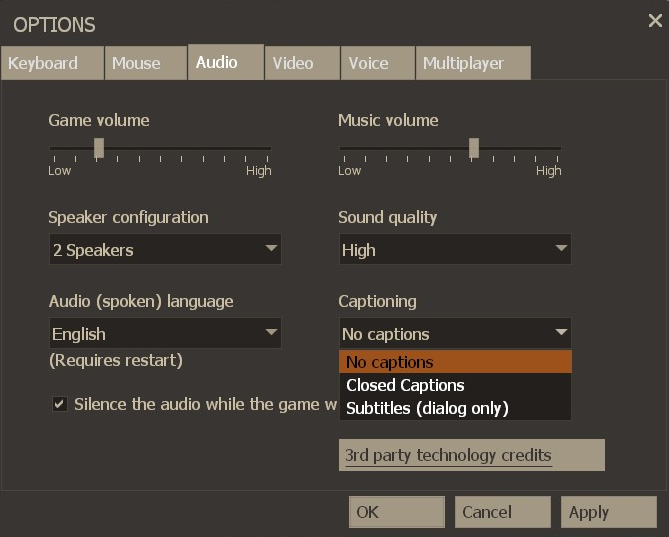
Task: Click the Apply button
Action: pos(609,512)
